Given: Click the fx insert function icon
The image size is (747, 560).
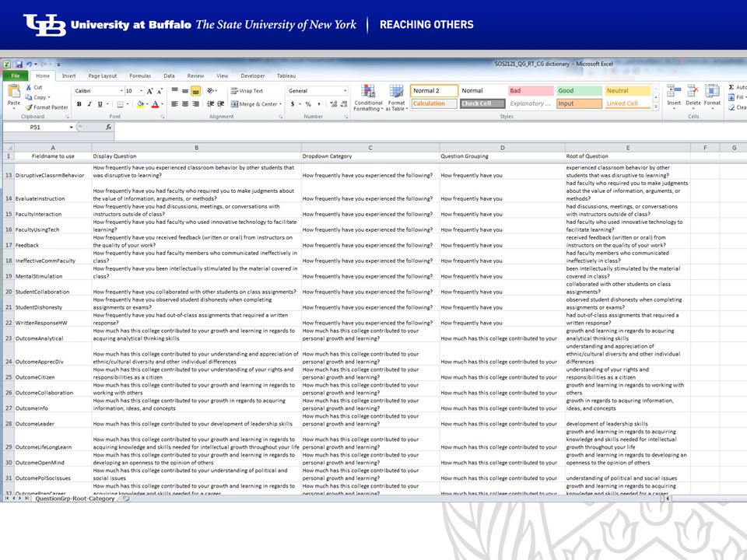Looking at the screenshot, I should 109,127.
